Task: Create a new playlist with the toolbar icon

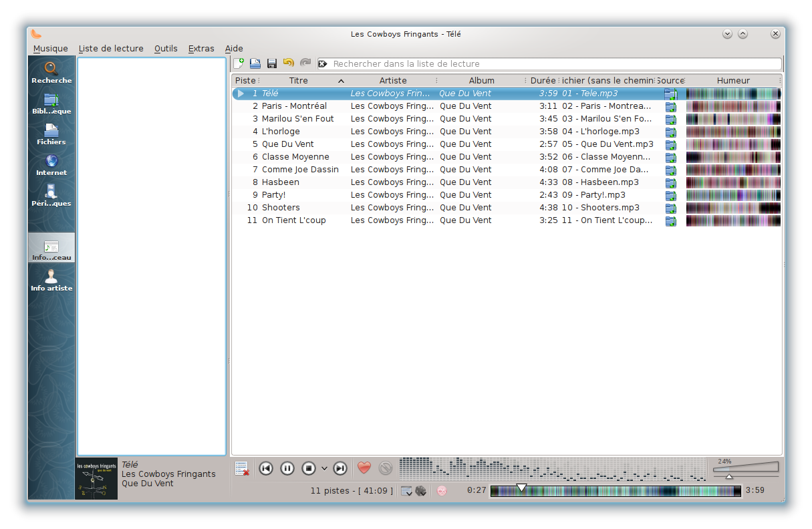Action: click(x=239, y=63)
